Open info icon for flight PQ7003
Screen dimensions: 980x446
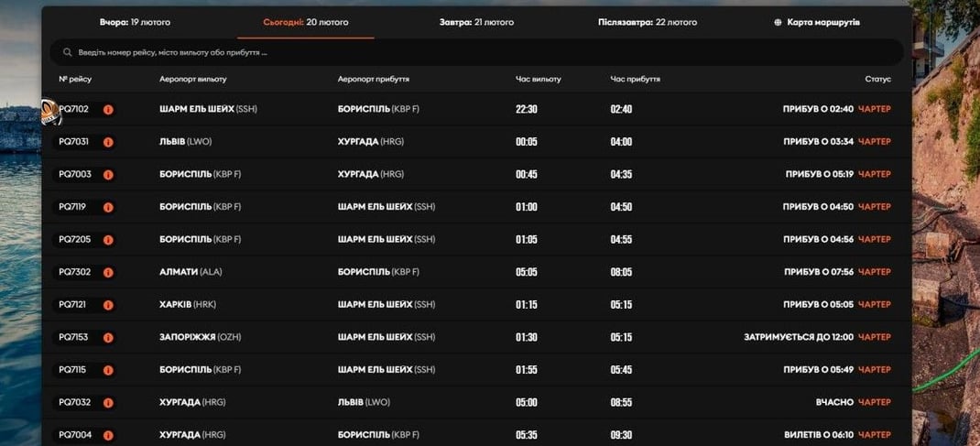108,175
